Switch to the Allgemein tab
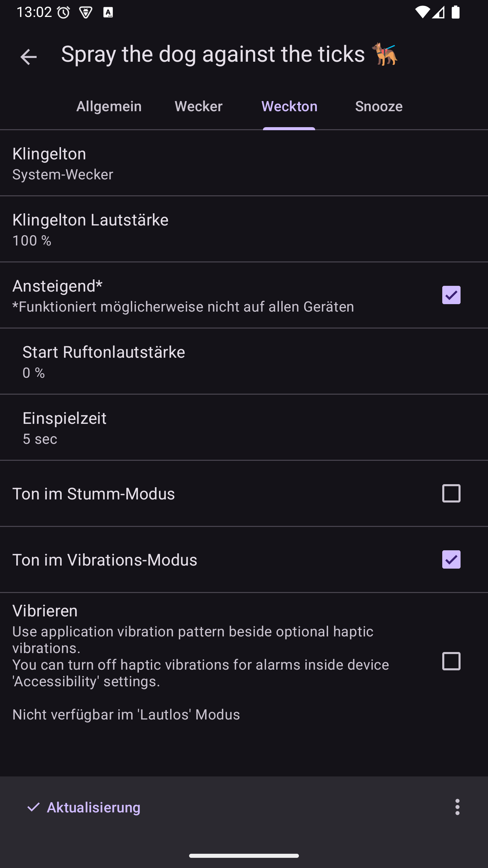 (x=109, y=106)
